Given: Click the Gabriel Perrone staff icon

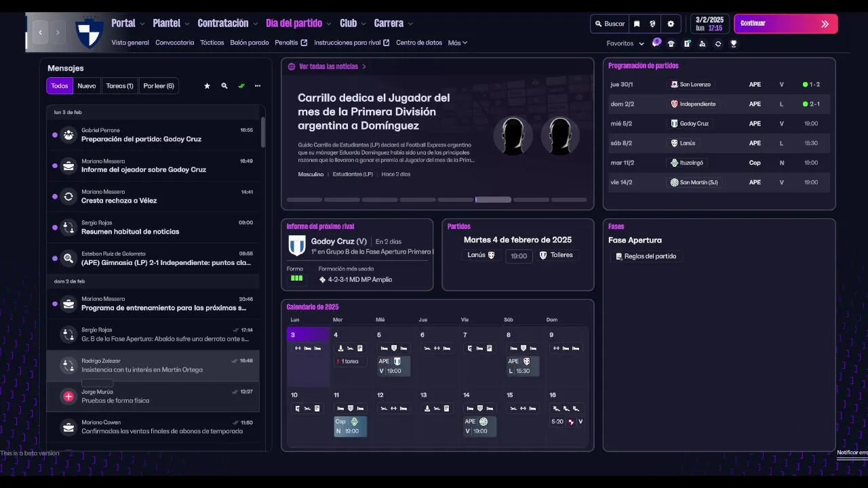Looking at the screenshot, I should pos(68,135).
